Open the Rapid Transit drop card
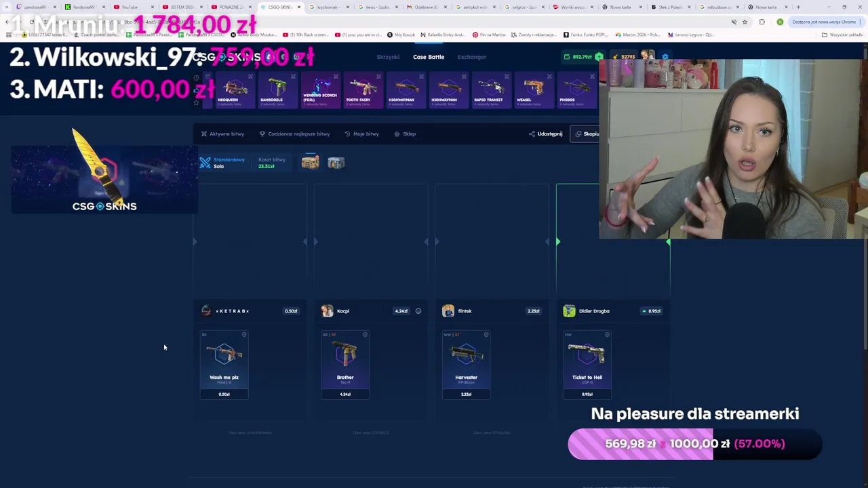 (490, 90)
